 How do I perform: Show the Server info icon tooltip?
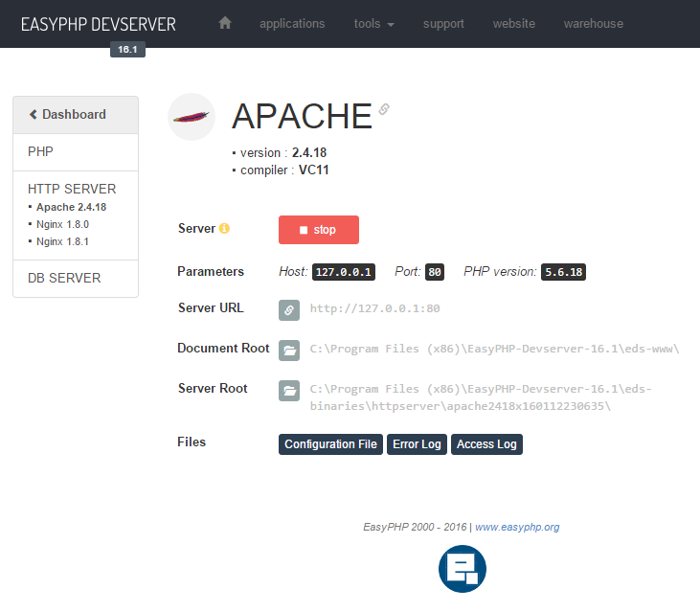[x=224, y=229]
